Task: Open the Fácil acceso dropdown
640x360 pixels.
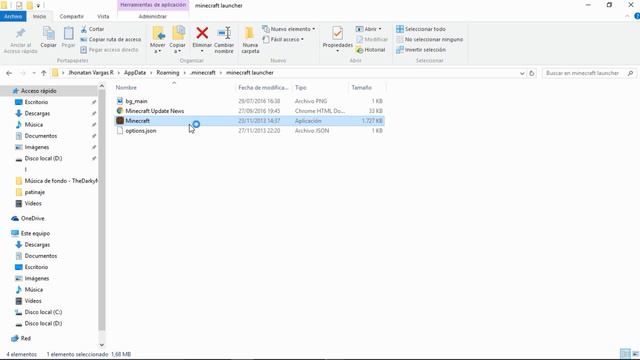Action: click(283, 39)
